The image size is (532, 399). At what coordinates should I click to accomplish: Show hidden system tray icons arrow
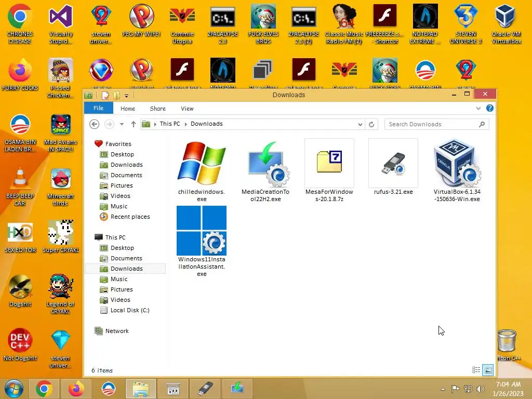coord(443,389)
